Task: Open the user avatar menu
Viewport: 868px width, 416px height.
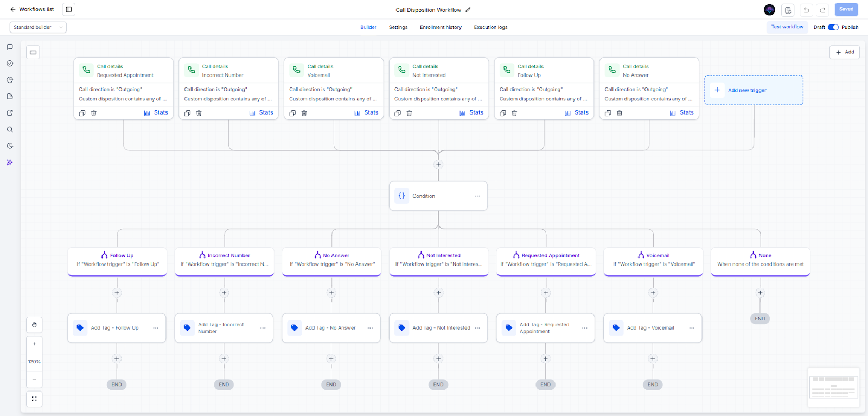Action: [x=769, y=10]
